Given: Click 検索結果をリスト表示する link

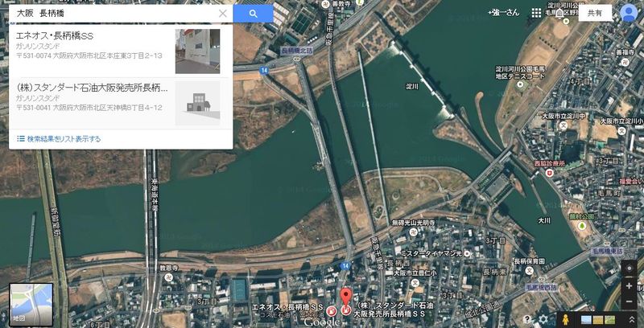Looking at the screenshot, I should [59, 138].
